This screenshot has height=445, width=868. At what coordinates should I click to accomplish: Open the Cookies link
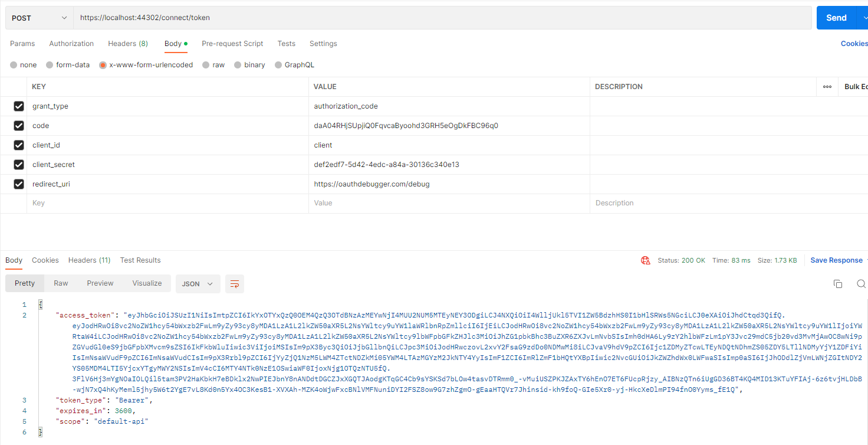click(x=854, y=44)
